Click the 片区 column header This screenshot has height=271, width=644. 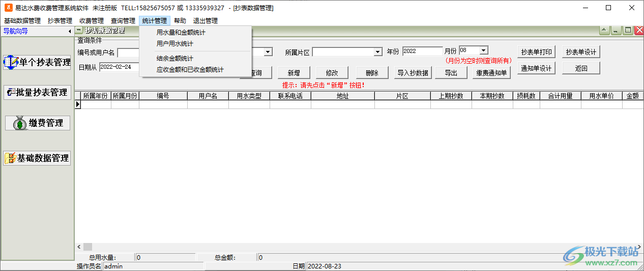[x=402, y=96]
